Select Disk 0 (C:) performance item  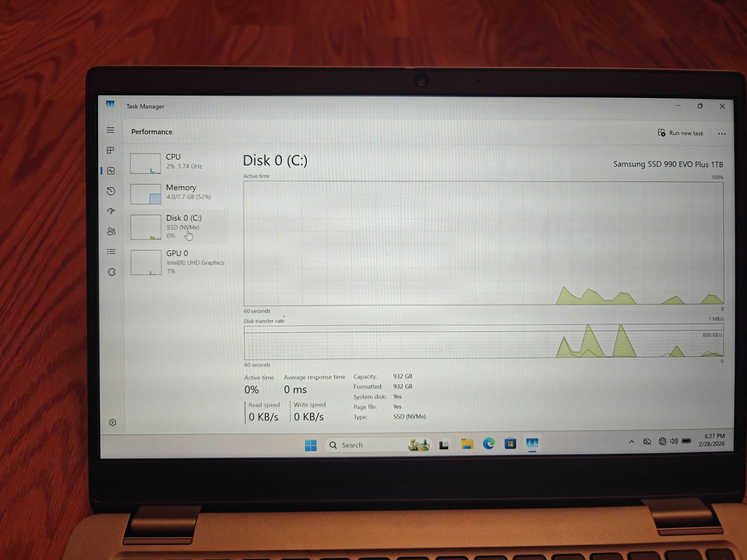(x=177, y=226)
